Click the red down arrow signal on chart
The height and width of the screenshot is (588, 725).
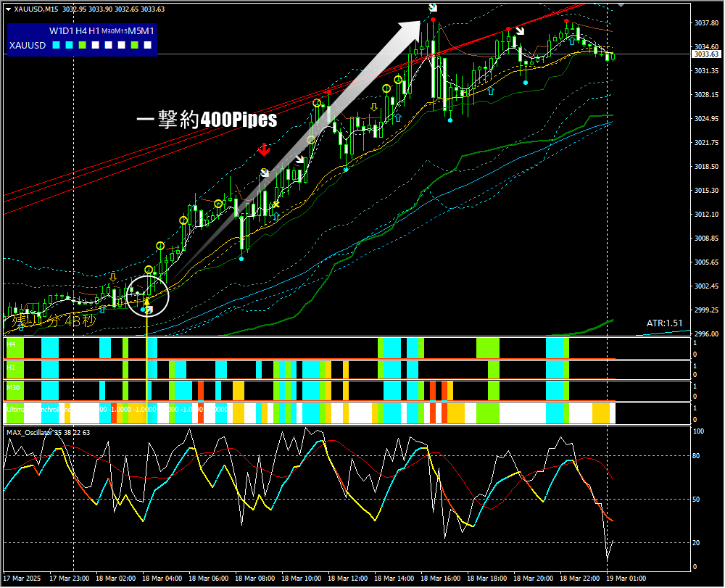coord(264,150)
